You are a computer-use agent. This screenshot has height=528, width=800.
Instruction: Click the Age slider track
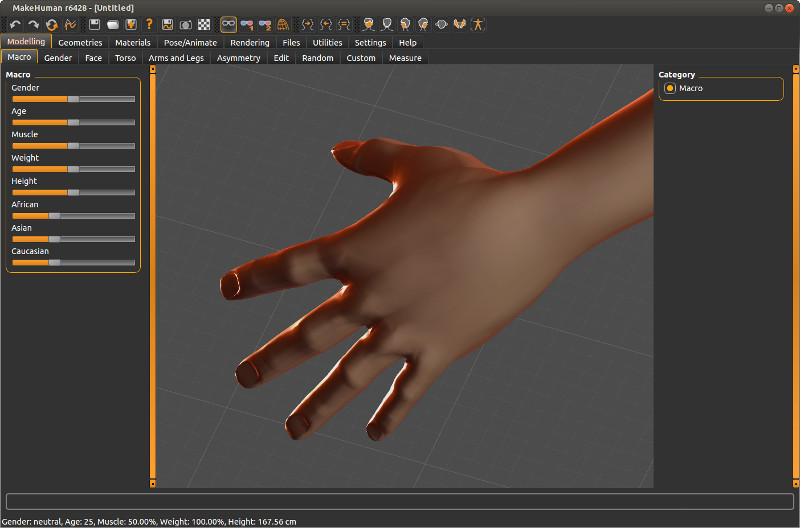[x=73, y=122]
